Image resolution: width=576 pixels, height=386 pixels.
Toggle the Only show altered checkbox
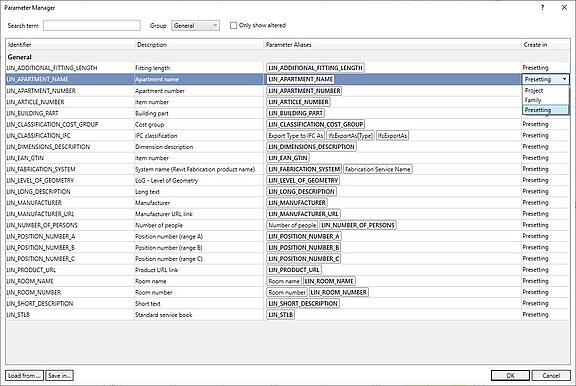pyautogui.click(x=233, y=25)
